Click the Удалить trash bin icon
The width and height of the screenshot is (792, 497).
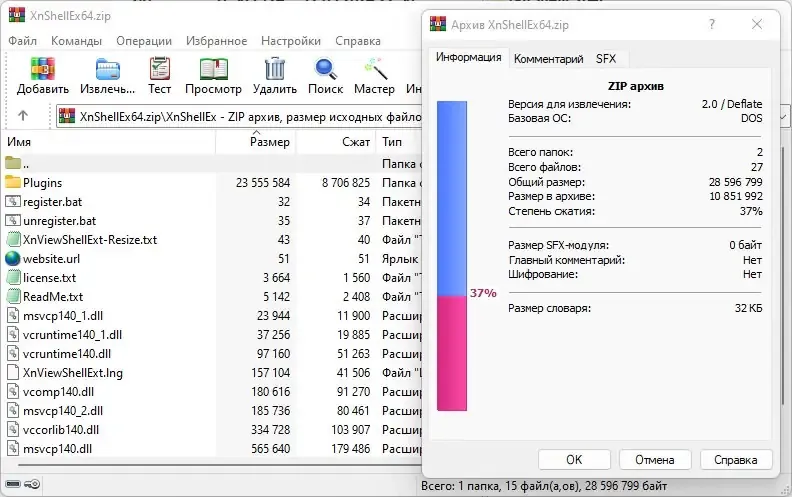pos(275,69)
